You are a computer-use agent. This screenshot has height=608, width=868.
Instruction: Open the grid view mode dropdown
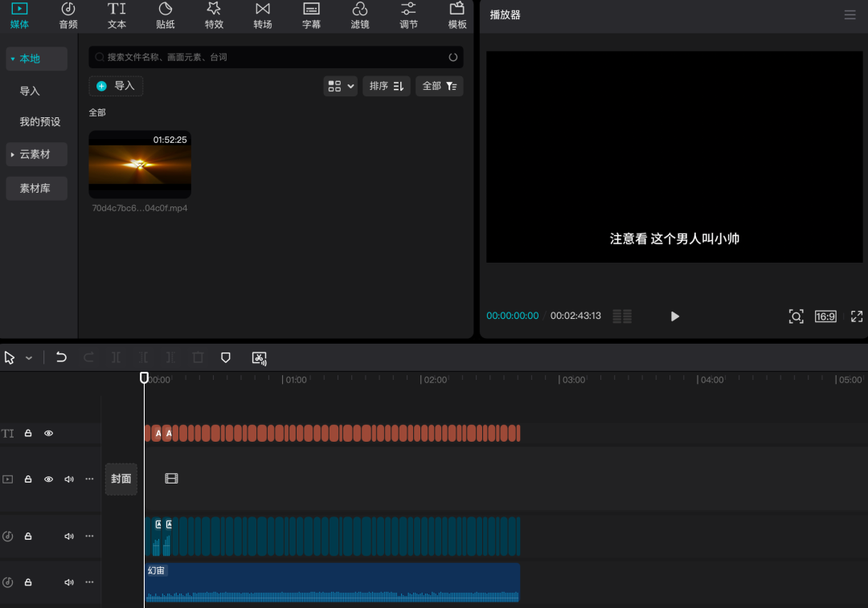point(341,86)
